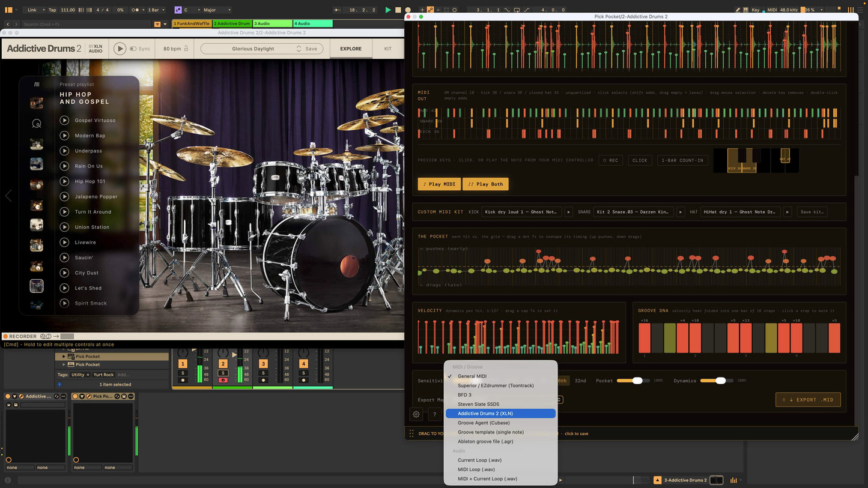Screen dimensions: 868x488
Task: Open the HAT sample dropdown
Action: click(741, 212)
